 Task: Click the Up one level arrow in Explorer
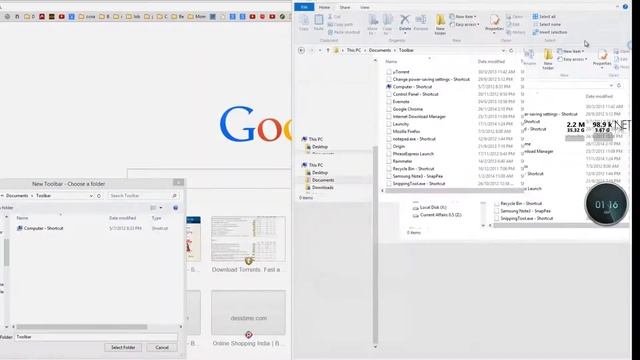pyautogui.click(x=328, y=50)
